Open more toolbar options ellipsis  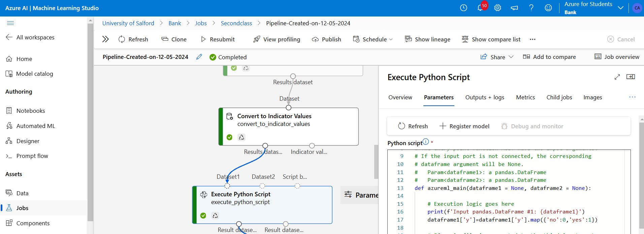[x=533, y=39]
